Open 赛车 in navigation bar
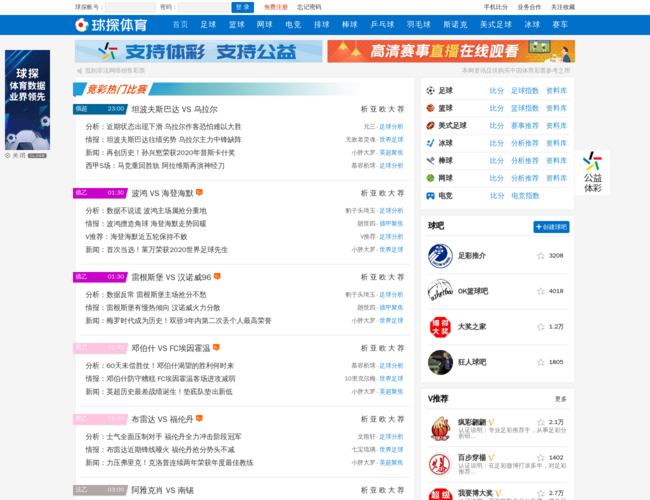The width and height of the screenshot is (650, 500). pyautogui.click(x=560, y=24)
